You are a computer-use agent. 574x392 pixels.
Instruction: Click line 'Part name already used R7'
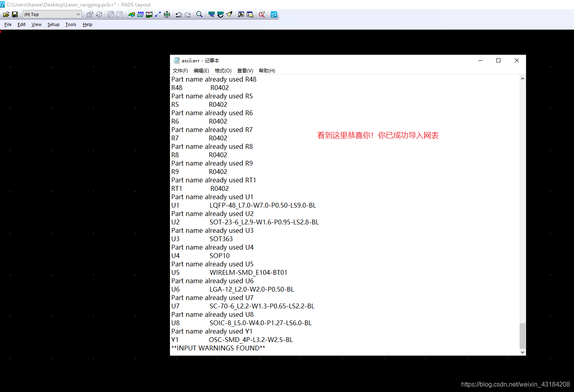tap(212, 130)
